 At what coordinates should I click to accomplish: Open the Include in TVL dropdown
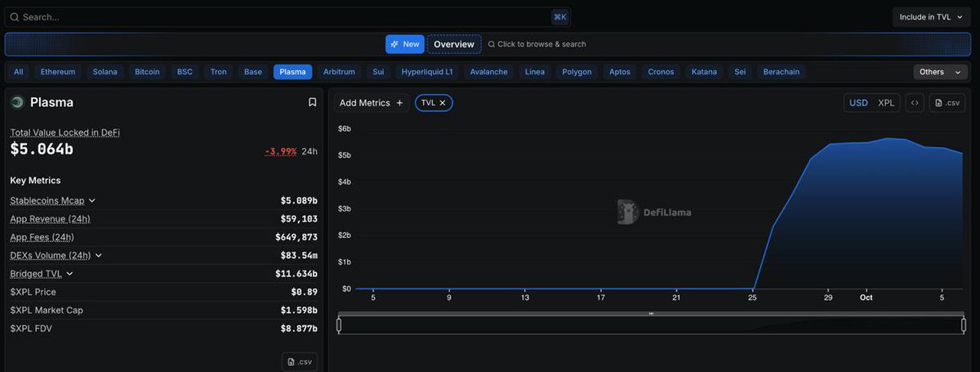click(x=931, y=17)
